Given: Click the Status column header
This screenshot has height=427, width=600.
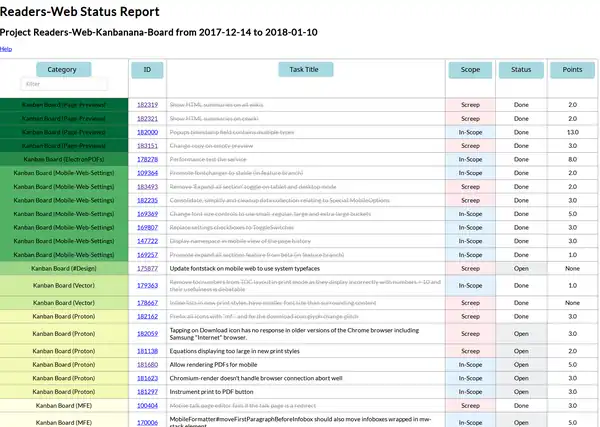Looking at the screenshot, I should tap(521, 70).
